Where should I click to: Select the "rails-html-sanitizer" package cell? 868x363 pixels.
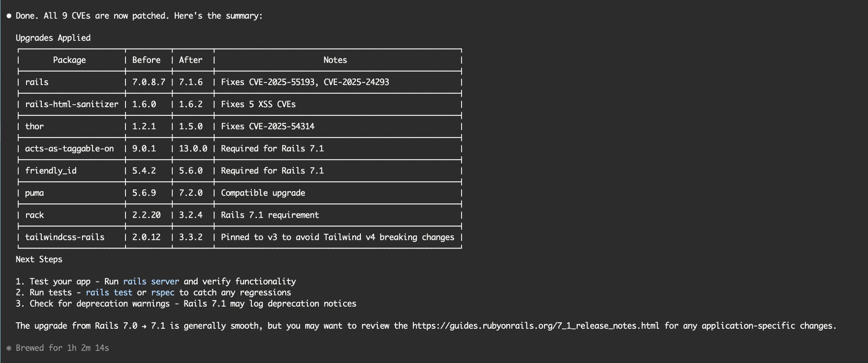(x=72, y=105)
